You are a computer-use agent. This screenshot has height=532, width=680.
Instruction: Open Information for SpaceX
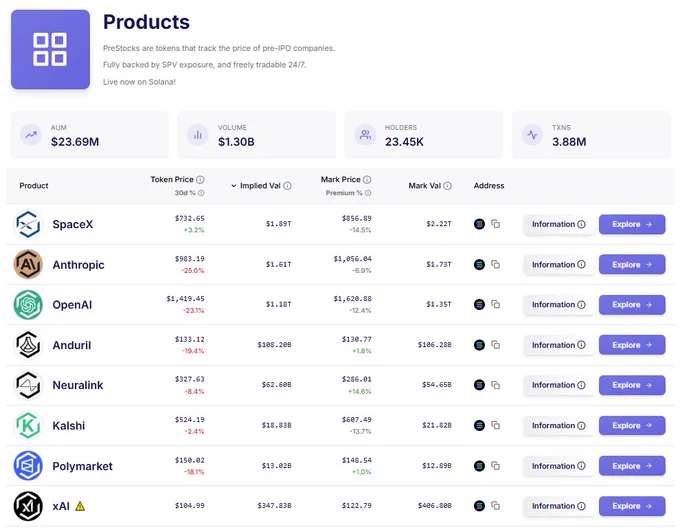(x=559, y=224)
